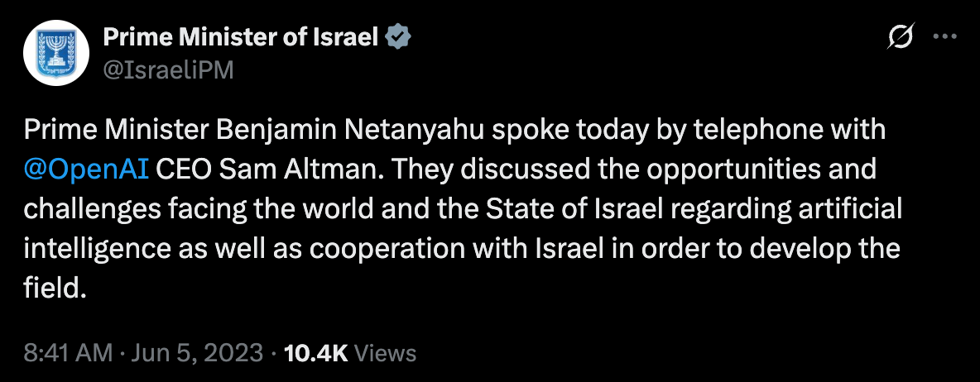Click the "10.4K" view count number
Screen dimensions: 980x382
coord(315,353)
